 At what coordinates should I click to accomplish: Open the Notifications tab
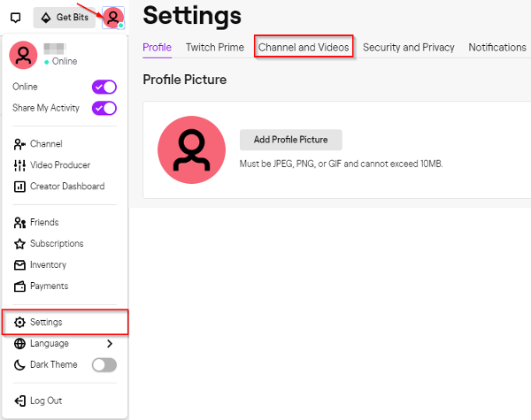coord(497,48)
